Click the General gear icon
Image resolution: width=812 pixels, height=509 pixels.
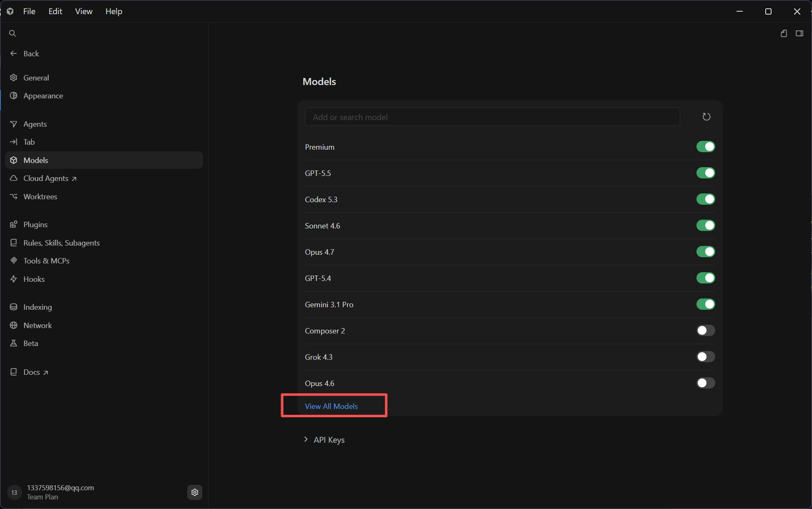pyautogui.click(x=14, y=78)
